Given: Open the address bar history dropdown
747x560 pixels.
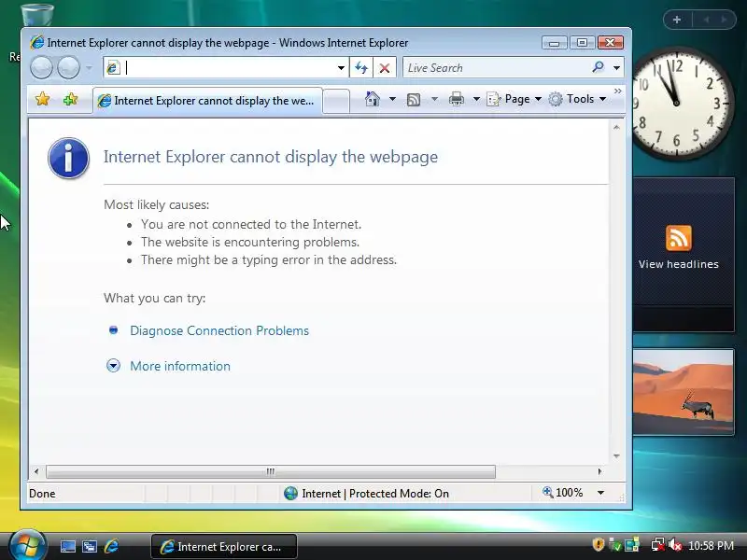Looking at the screenshot, I should [341, 67].
